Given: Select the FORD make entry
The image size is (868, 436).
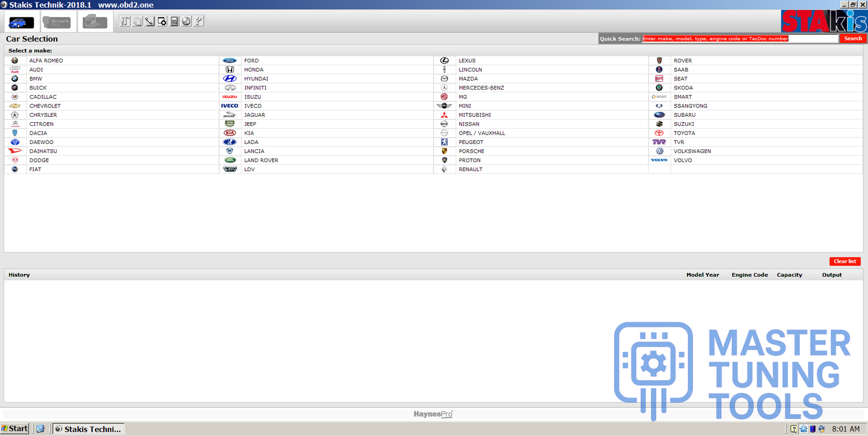Looking at the screenshot, I should click(x=251, y=61).
